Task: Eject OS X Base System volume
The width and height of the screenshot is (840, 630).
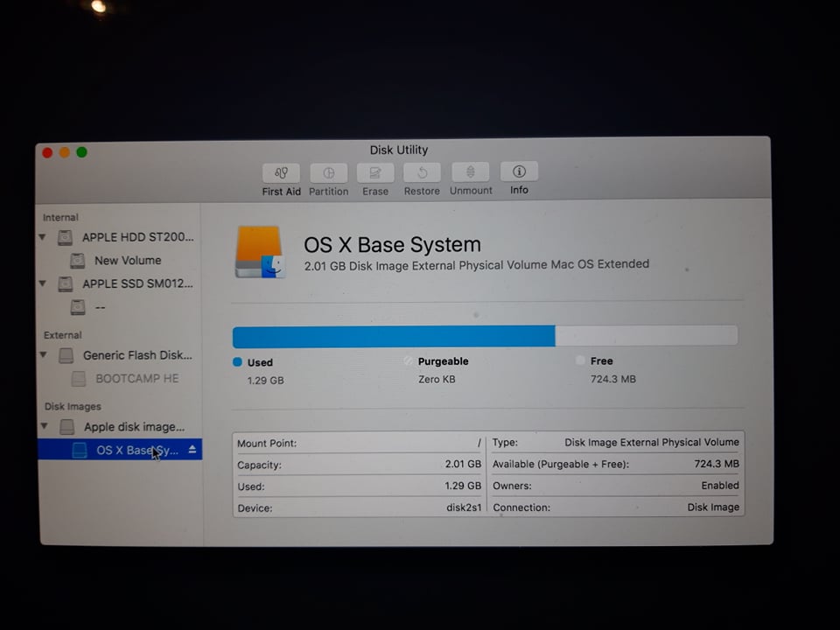Action: coord(192,450)
